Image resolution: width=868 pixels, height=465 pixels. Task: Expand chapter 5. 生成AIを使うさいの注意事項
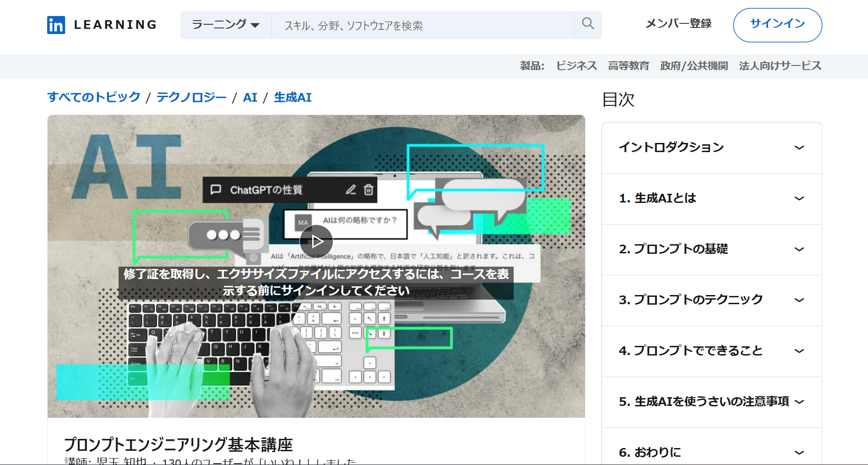711,402
